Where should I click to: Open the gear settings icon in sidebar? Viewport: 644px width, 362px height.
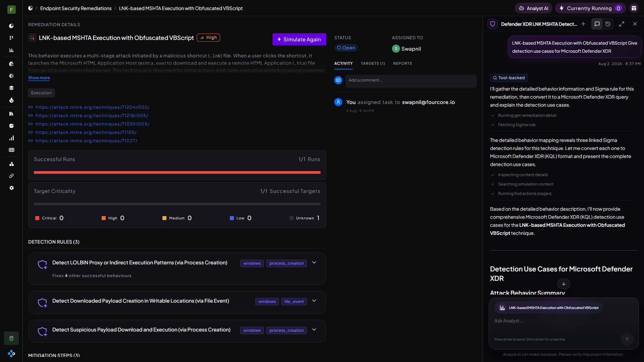pos(11,188)
